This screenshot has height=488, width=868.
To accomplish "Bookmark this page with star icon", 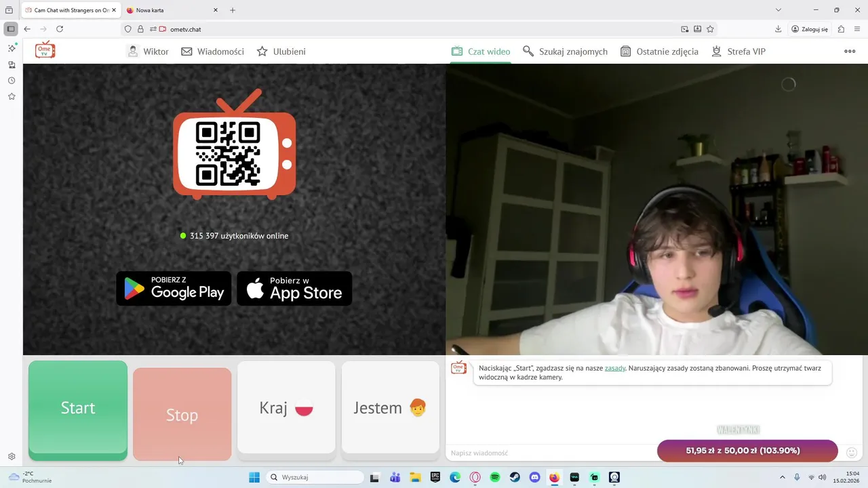I will pyautogui.click(x=710, y=29).
